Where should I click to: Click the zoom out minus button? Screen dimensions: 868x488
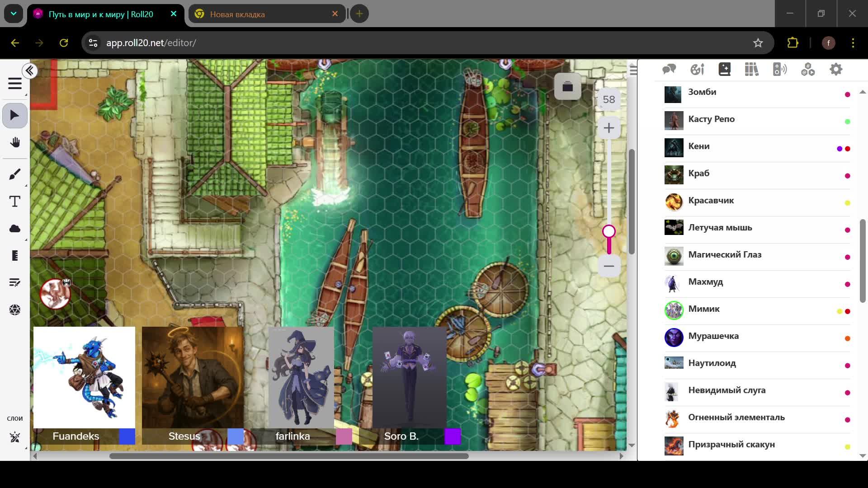click(609, 266)
